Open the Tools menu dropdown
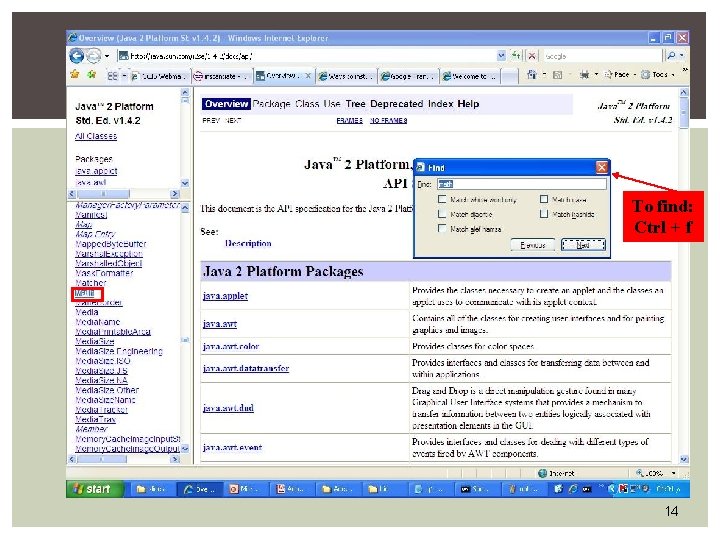The width and height of the screenshot is (720, 540). [x=658, y=74]
